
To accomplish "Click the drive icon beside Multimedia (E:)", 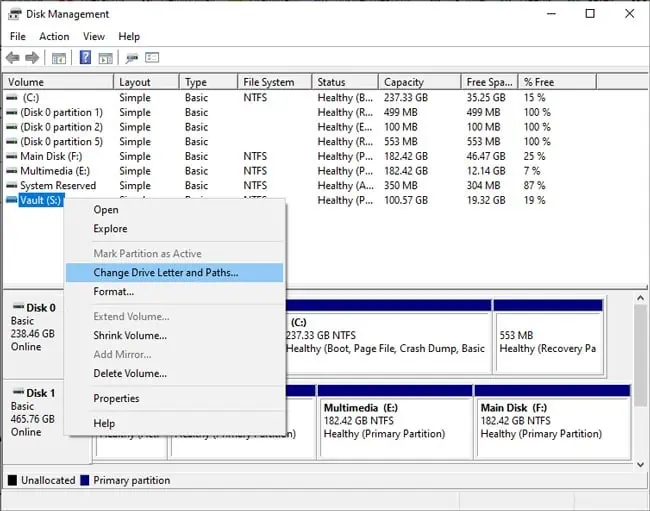I will pyautogui.click(x=12, y=171).
